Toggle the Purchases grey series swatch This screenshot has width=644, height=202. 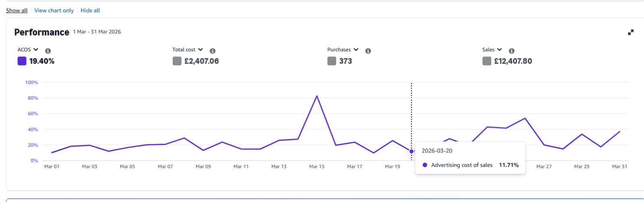332,61
